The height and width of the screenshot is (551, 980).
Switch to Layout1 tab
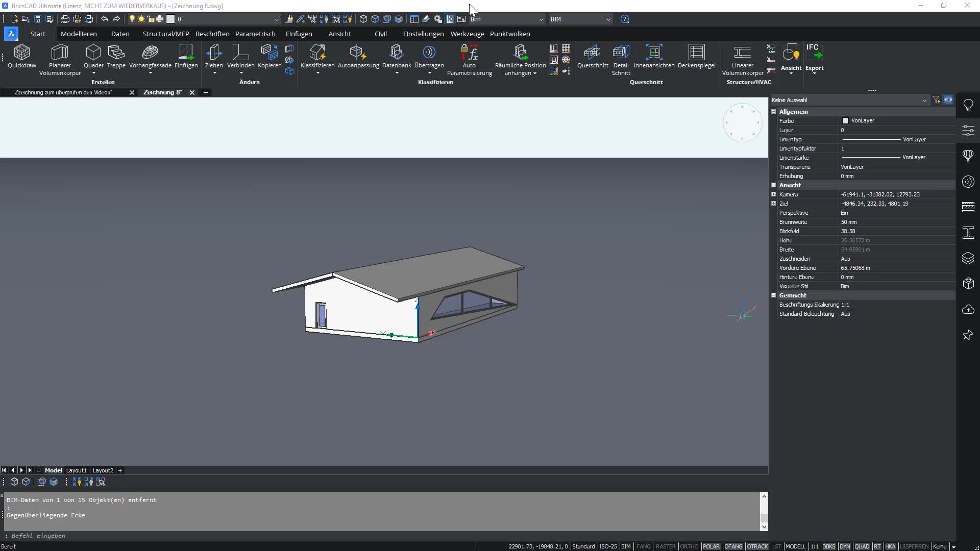77,470
